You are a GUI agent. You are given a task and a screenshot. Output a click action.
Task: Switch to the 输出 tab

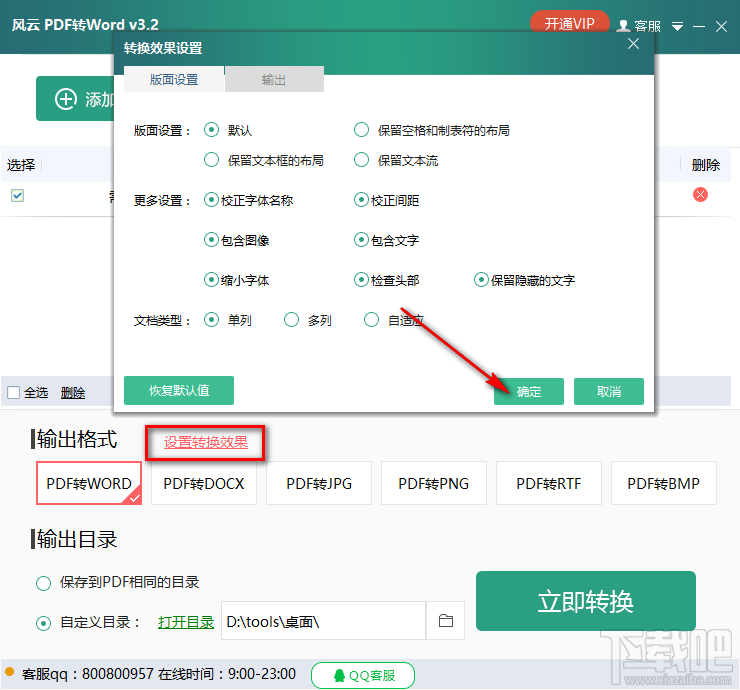274,79
